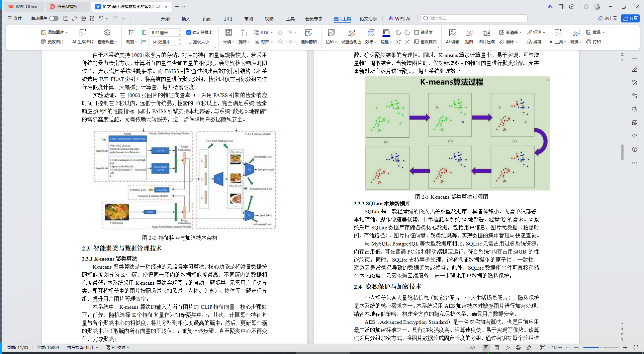Select the K-means算法过程 image in document
This screenshot has width=644, height=354.
click(x=457, y=133)
